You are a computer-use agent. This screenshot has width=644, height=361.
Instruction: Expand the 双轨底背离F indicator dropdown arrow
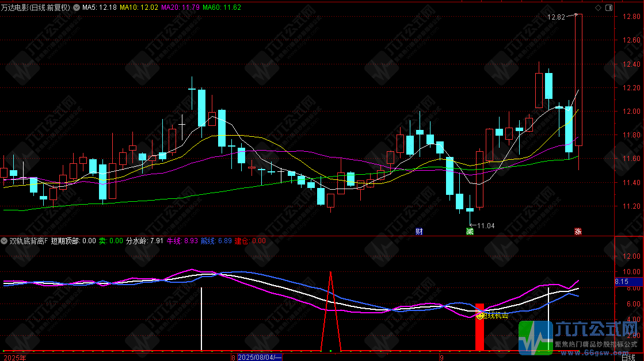3,241
